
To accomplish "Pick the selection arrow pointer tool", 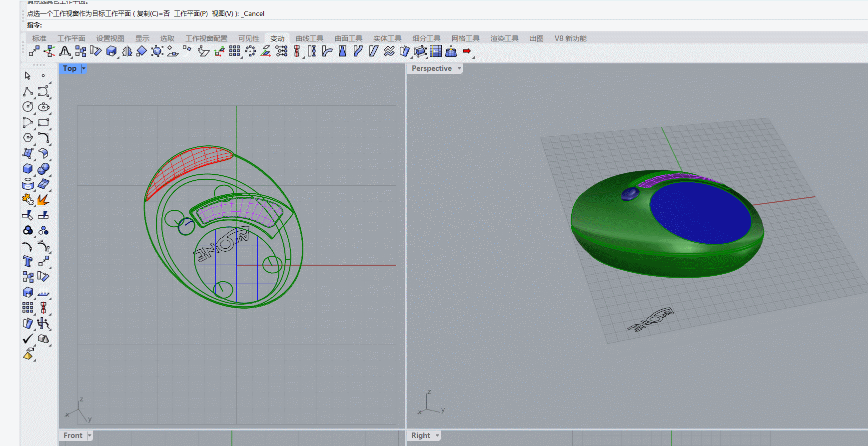I will coord(28,75).
